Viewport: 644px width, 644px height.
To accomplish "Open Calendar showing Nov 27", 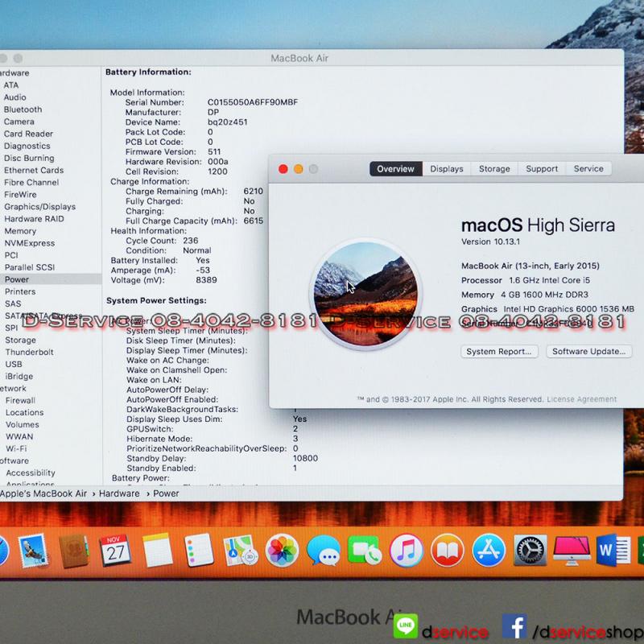I will pos(115,551).
